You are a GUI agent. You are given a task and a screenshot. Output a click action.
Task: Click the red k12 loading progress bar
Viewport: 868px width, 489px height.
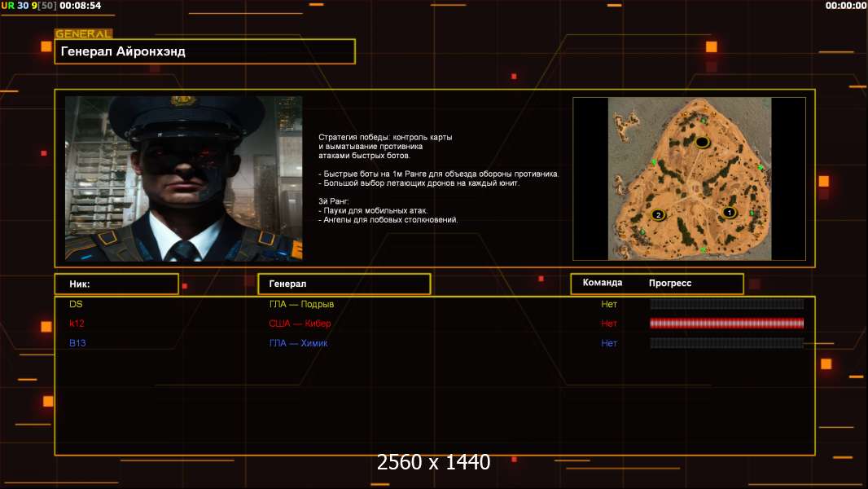727,324
